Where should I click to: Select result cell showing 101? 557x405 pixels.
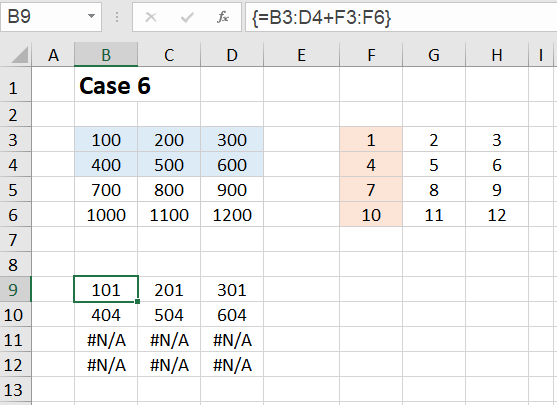click(x=106, y=290)
